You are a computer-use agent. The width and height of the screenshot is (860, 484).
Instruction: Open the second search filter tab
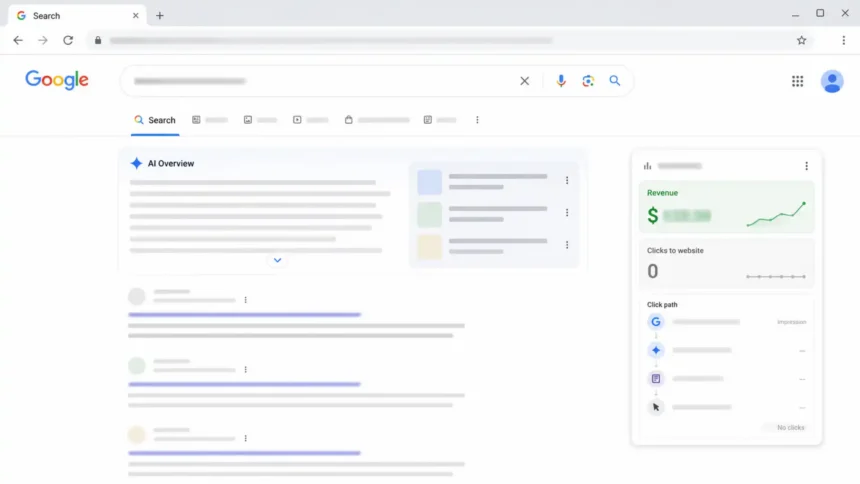tap(210, 120)
